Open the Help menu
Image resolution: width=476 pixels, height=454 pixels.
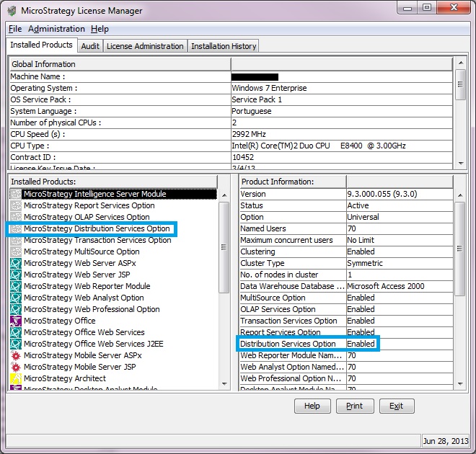pos(100,29)
